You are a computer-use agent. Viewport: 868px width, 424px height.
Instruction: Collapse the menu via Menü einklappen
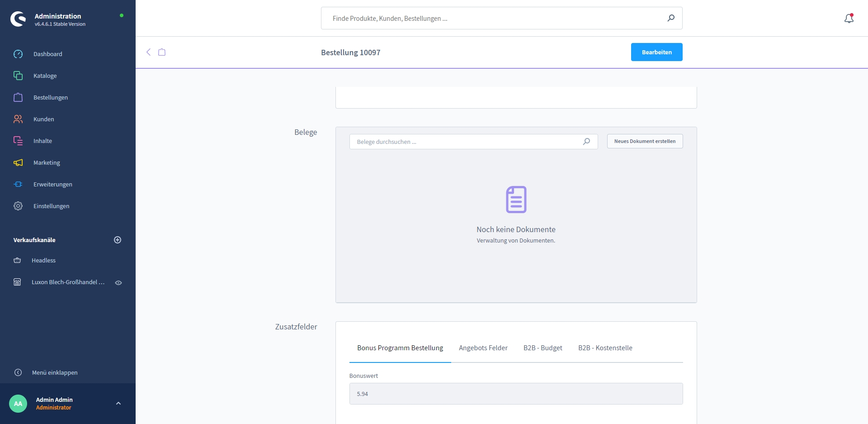pos(54,372)
